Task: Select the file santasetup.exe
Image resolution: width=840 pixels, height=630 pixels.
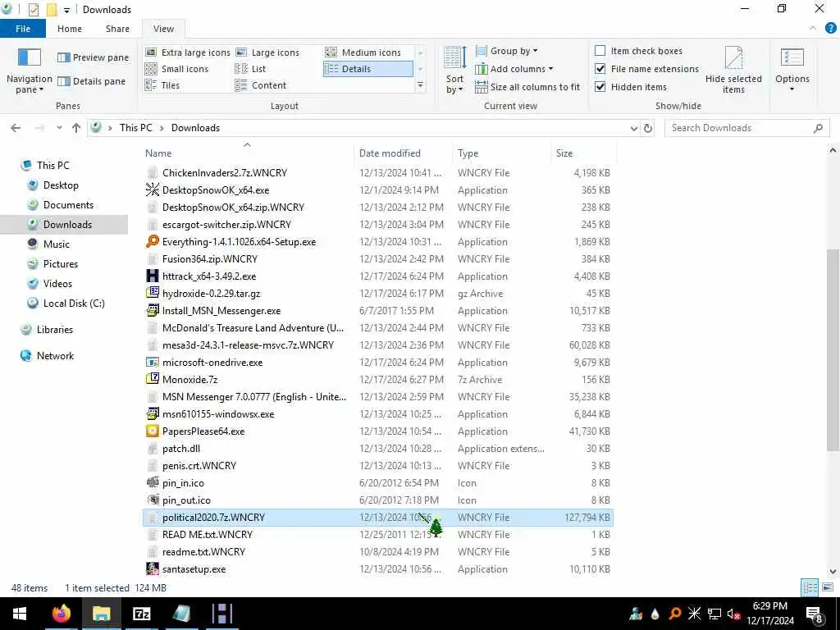Action: click(x=194, y=569)
